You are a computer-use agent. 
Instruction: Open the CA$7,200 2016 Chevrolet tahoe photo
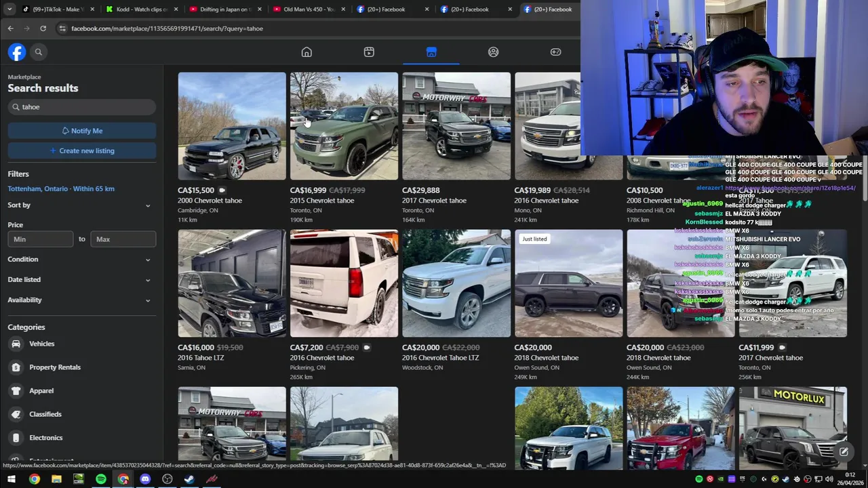(x=344, y=283)
